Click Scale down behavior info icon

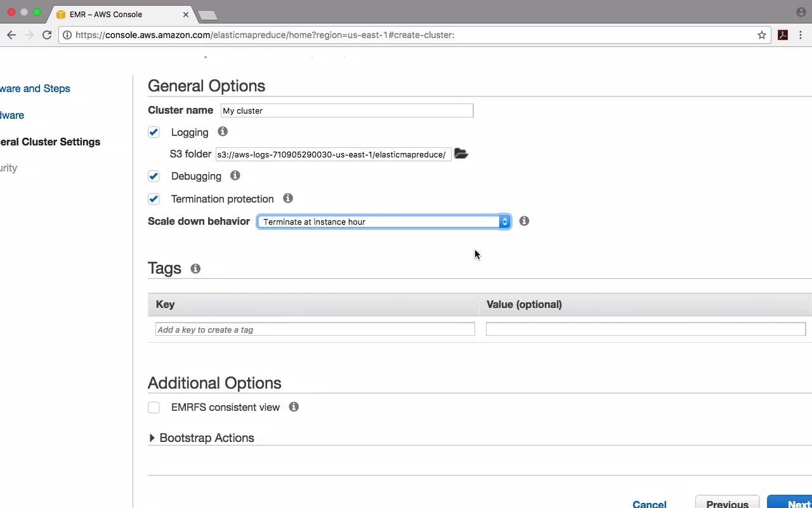pos(524,221)
